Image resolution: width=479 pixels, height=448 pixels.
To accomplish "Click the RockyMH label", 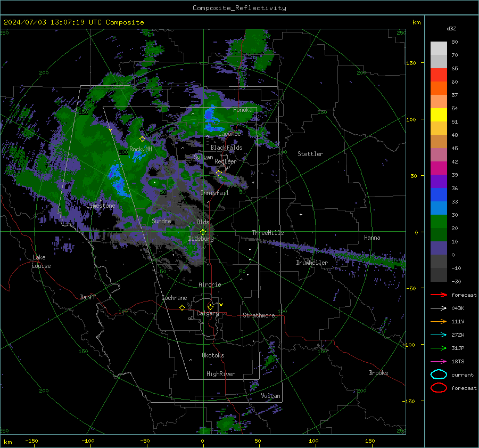I will click(x=141, y=149).
